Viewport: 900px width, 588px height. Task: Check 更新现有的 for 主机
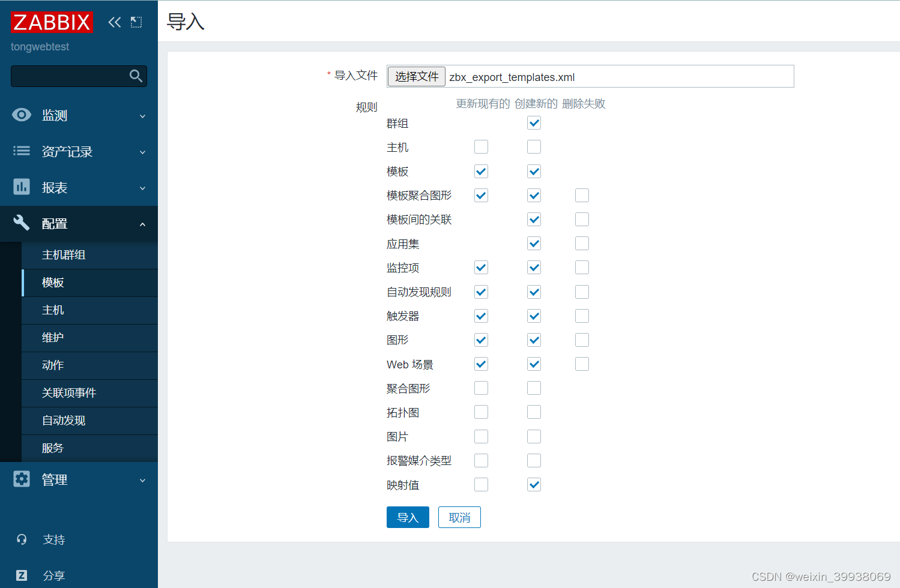tap(481, 147)
